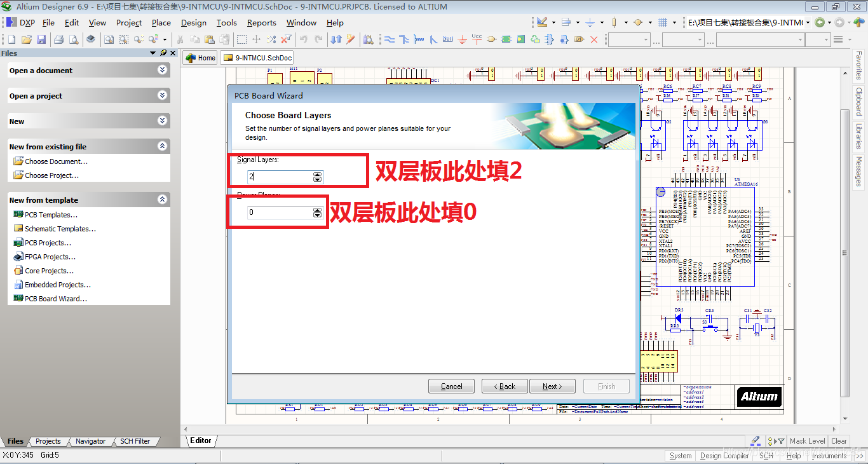
Task: Up/down hierarchy navigation icon
Action: coord(336,39)
